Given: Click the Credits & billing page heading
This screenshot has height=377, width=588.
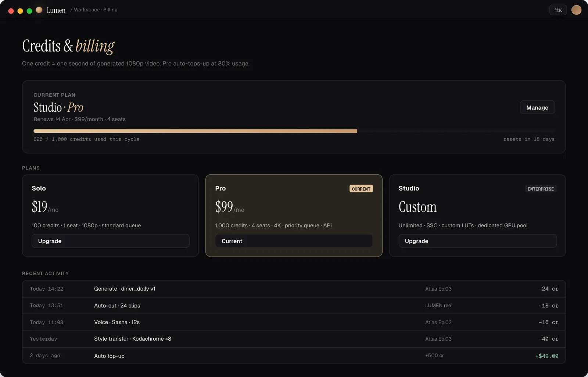Looking at the screenshot, I should pyautogui.click(x=68, y=46).
